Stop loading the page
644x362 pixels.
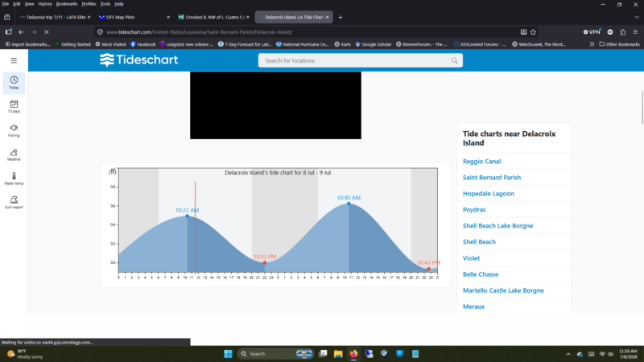[x=47, y=31]
